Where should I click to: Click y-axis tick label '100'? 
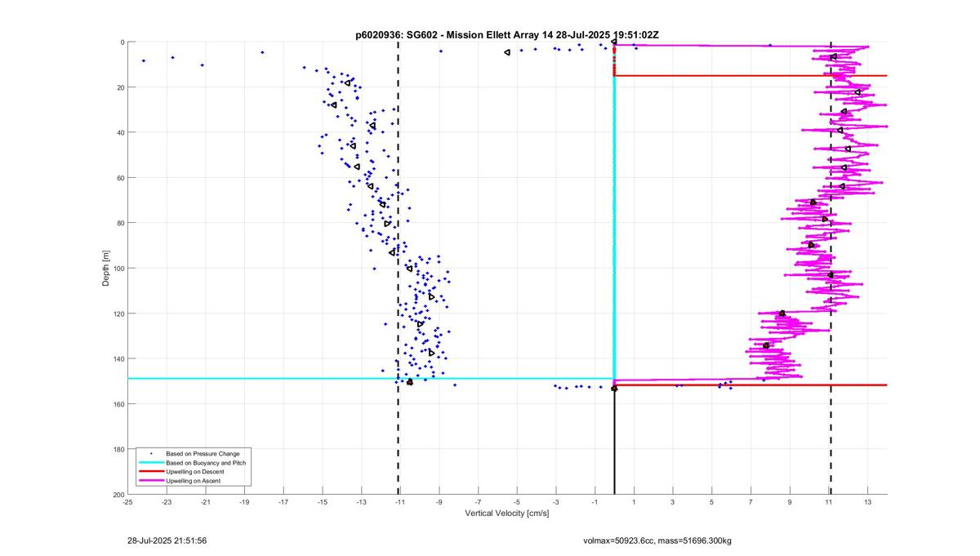click(x=119, y=269)
